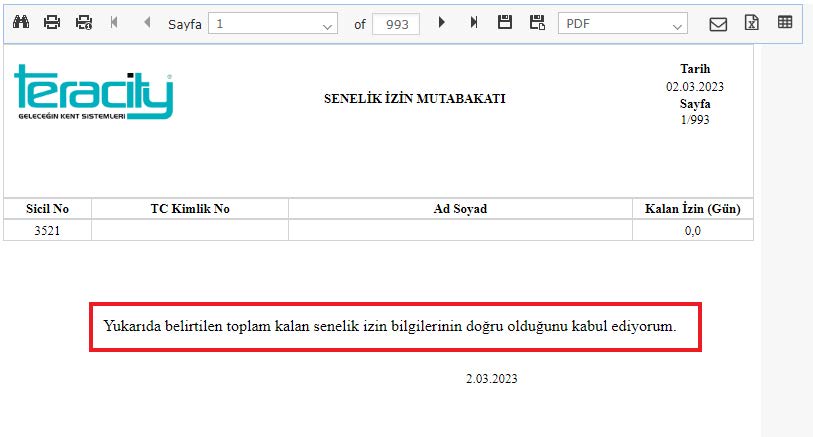Open the PDF export format dropdown

pyautogui.click(x=623, y=24)
